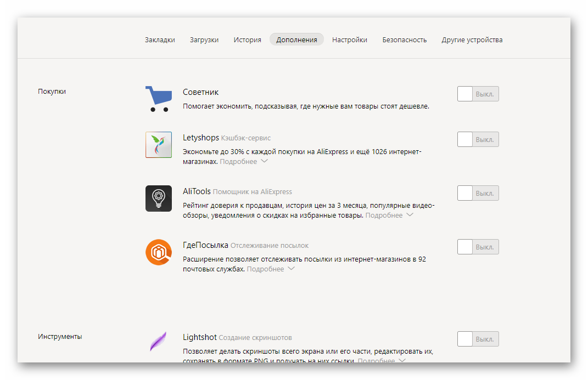Image resolution: width=588 pixels, height=380 pixels.
Task: Click the Lightshot extension title
Action: [x=200, y=337]
